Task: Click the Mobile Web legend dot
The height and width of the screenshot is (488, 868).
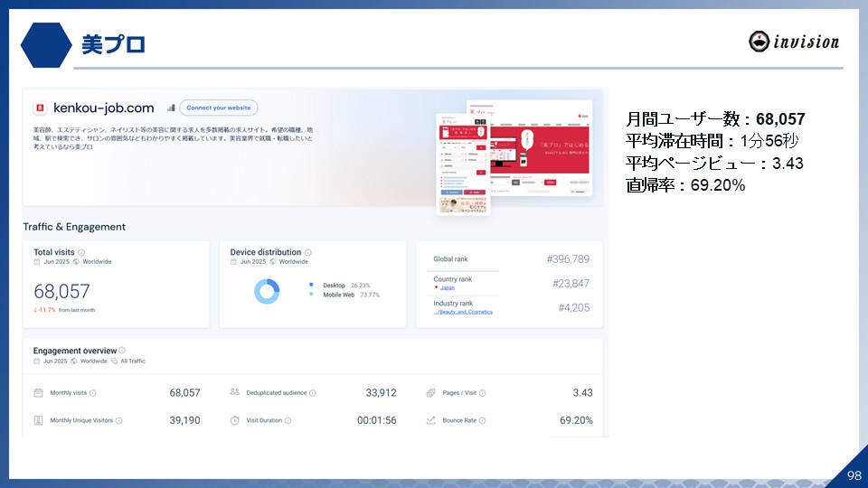Action: click(311, 295)
